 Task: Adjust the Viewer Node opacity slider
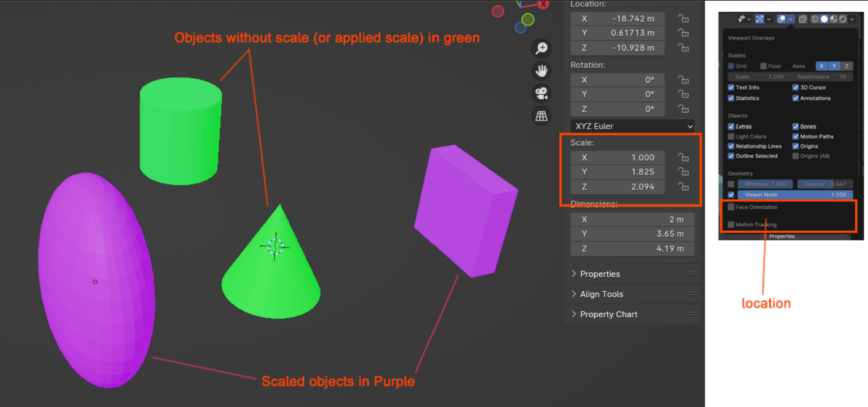(795, 195)
